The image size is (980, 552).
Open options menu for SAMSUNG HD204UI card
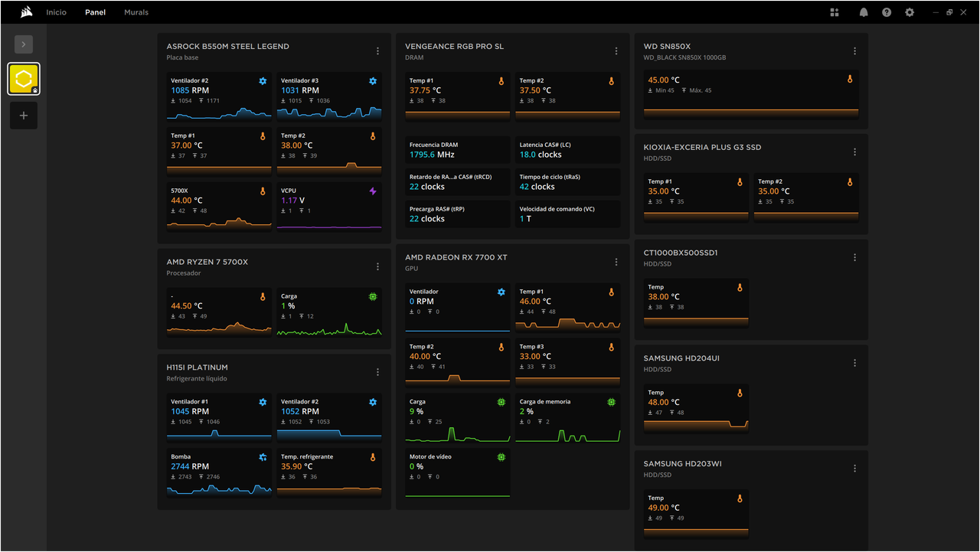pos(855,363)
